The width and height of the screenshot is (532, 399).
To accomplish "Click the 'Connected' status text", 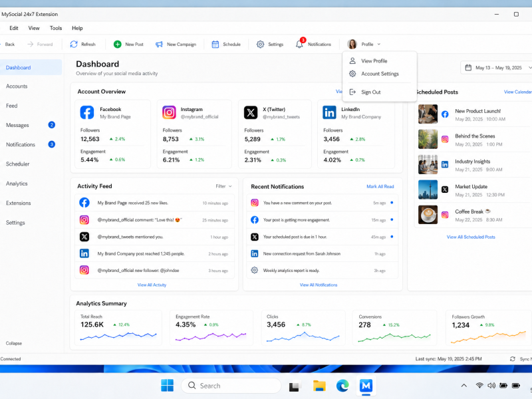I will tap(11, 358).
